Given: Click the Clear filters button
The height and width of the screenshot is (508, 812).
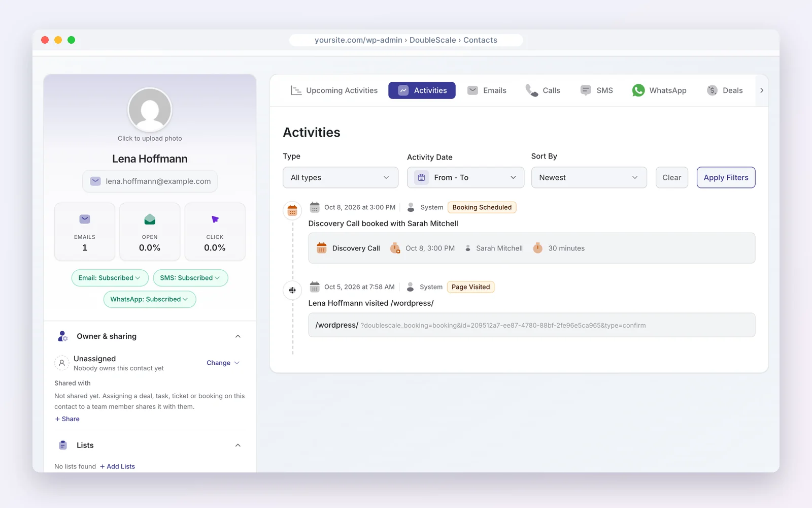Looking at the screenshot, I should click(671, 178).
